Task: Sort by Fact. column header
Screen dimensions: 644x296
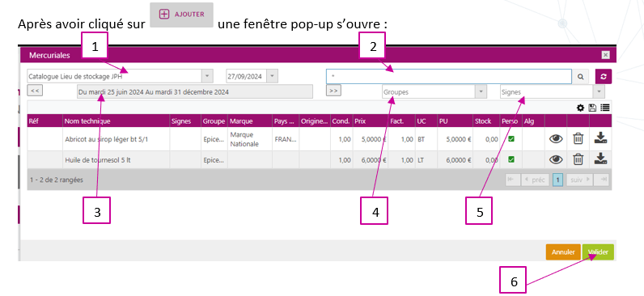Action: tap(401, 121)
